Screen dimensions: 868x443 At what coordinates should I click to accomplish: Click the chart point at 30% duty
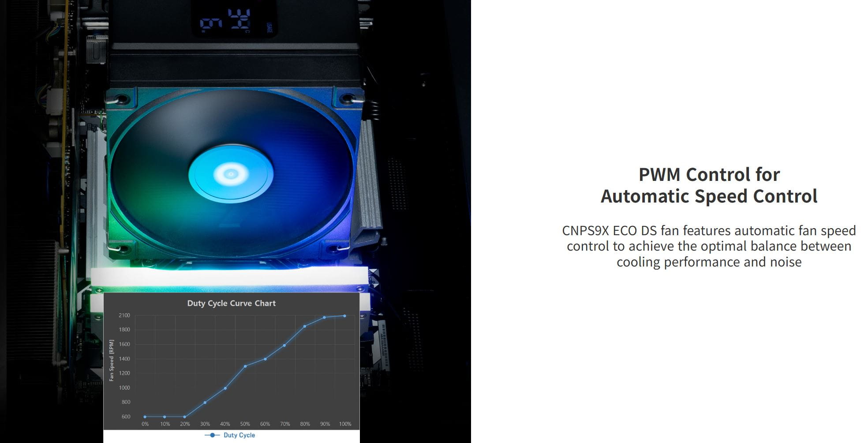tap(205, 402)
